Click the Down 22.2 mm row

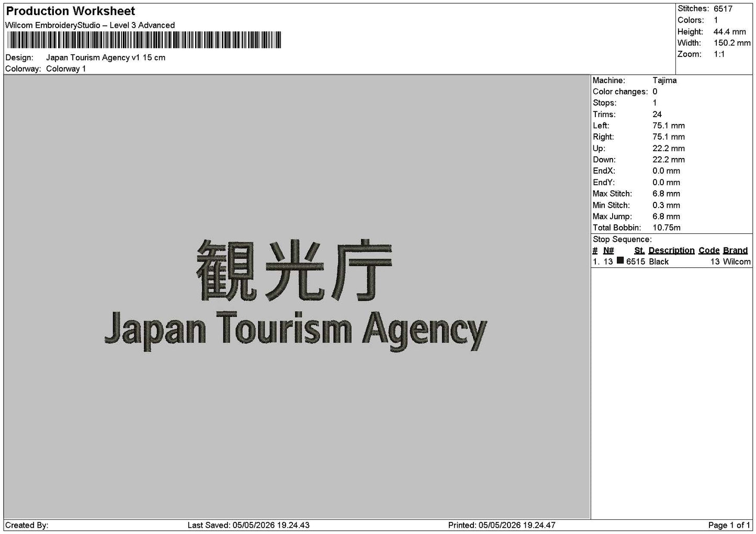point(638,160)
